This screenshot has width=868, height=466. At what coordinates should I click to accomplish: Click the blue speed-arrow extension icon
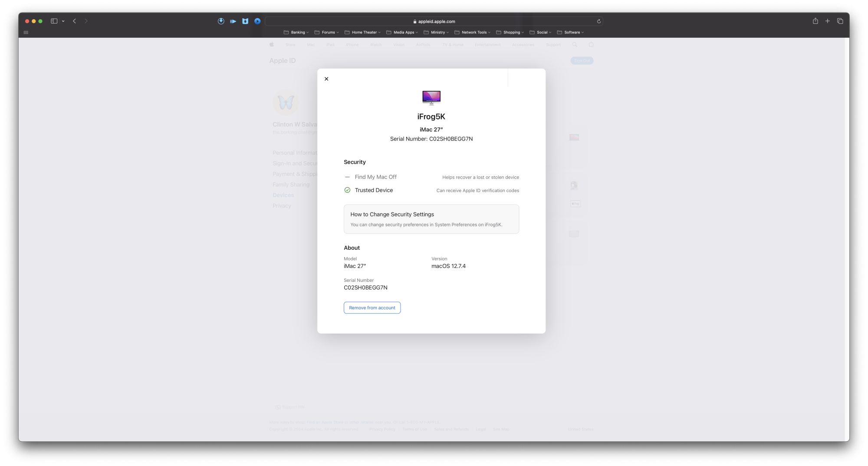[x=233, y=21]
